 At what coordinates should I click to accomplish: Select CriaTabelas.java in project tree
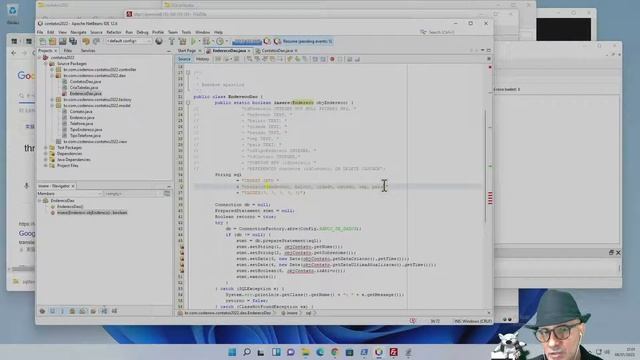[84, 88]
